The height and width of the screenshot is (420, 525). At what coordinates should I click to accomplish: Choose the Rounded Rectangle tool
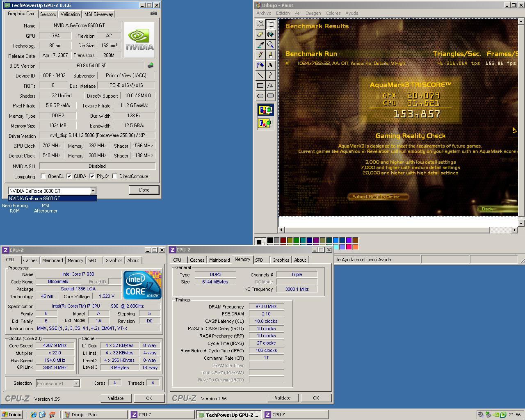270,96
